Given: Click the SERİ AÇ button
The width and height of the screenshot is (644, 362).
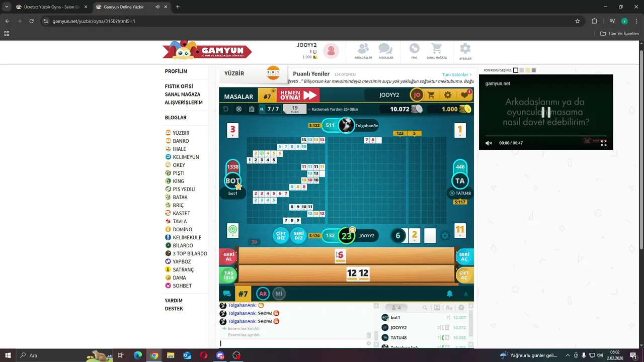Looking at the screenshot, I should (464, 256).
